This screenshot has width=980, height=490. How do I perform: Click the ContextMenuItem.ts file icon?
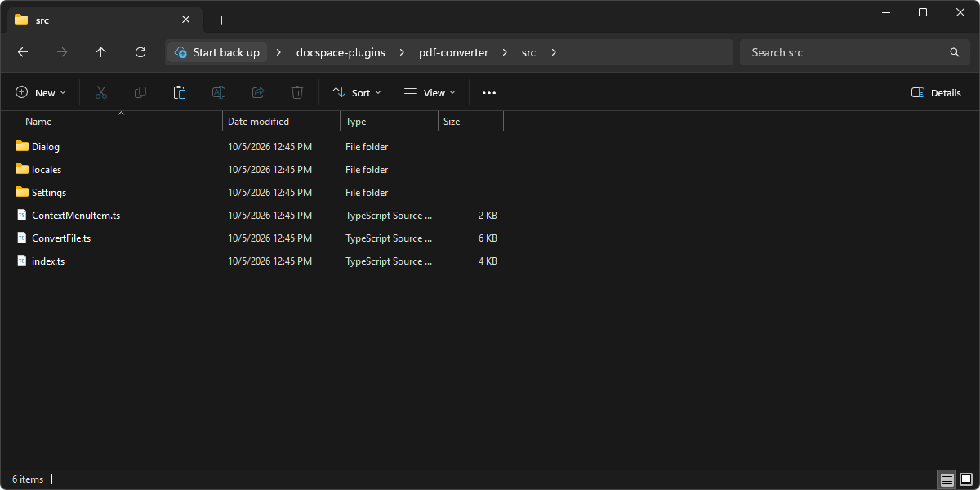coord(22,216)
